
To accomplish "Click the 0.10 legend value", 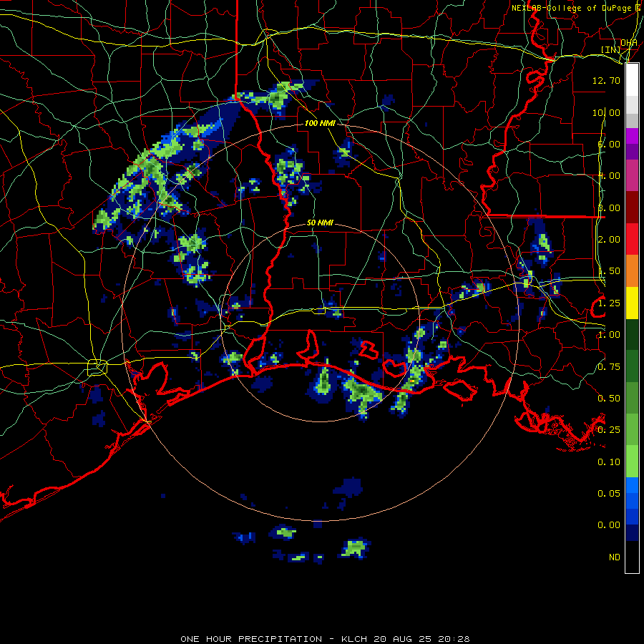I will 609,462.
